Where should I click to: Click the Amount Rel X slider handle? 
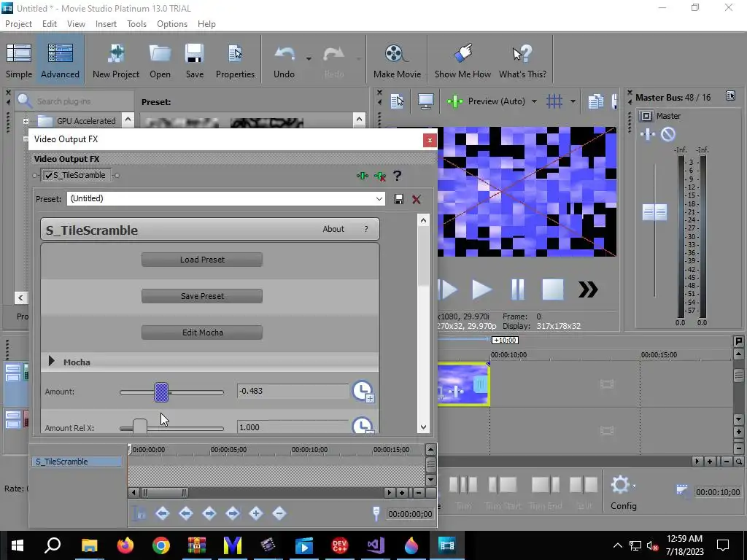tap(139, 427)
